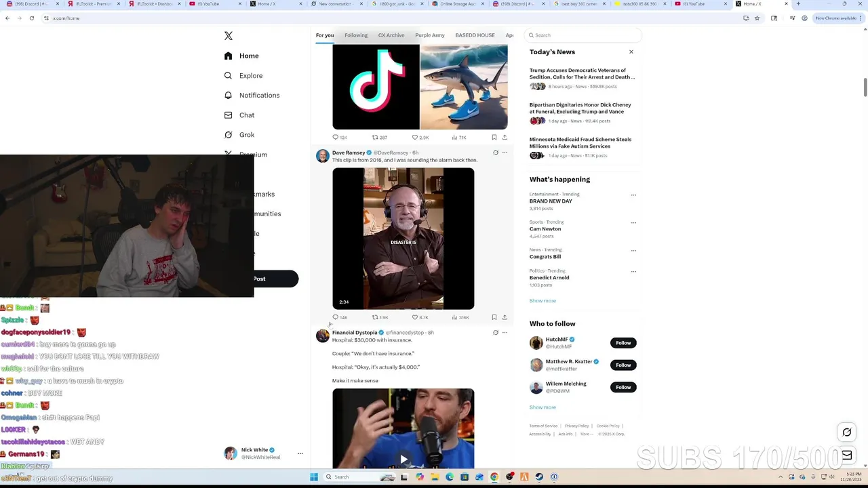Open Grok explain on Financial Dystopia post

tap(496, 333)
